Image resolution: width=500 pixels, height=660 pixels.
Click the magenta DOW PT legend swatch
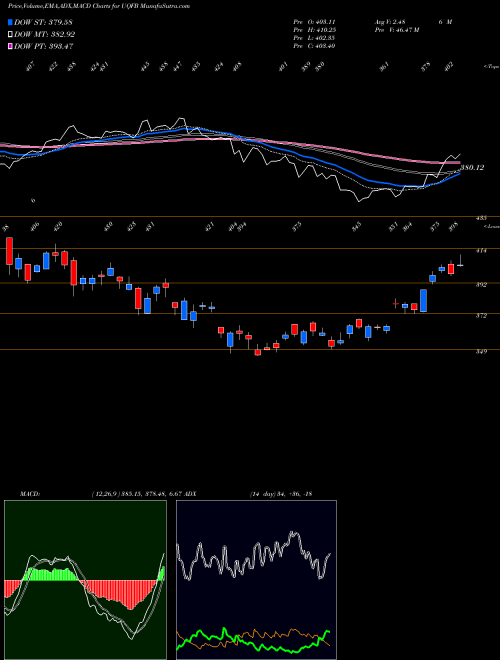[11, 46]
